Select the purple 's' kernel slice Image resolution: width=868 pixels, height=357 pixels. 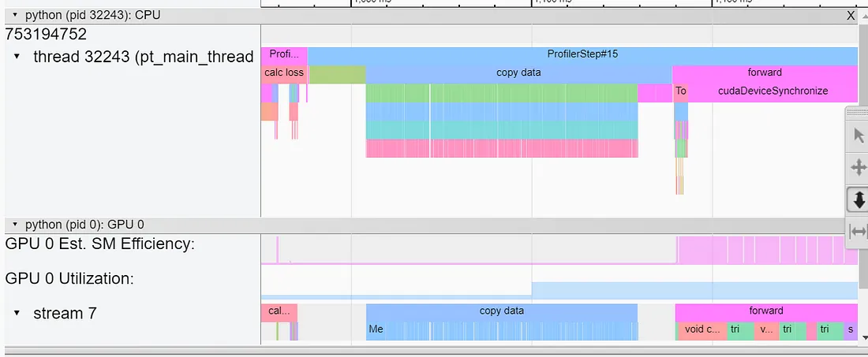[851, 331]
